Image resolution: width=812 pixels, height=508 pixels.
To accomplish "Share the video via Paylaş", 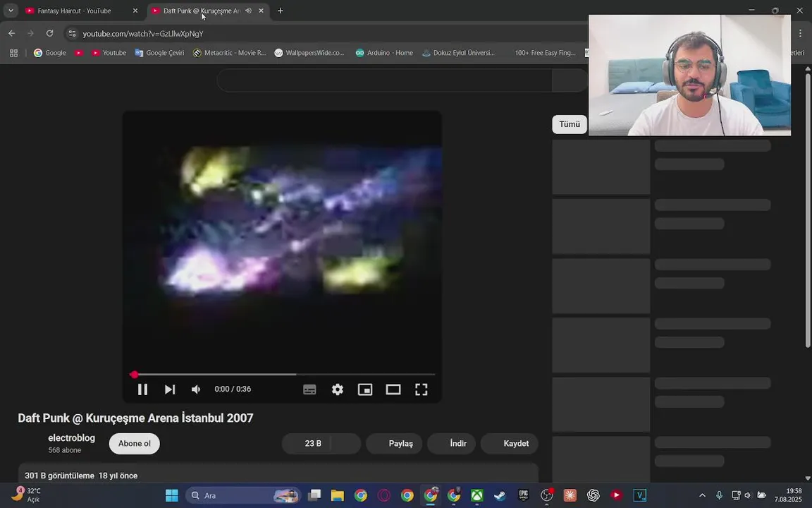I will [x=394, y=444].
